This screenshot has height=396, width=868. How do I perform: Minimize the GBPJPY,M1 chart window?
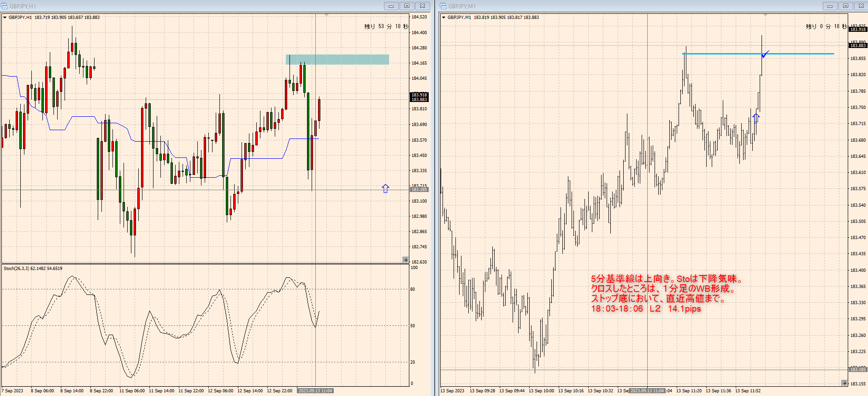pos(830,6)
